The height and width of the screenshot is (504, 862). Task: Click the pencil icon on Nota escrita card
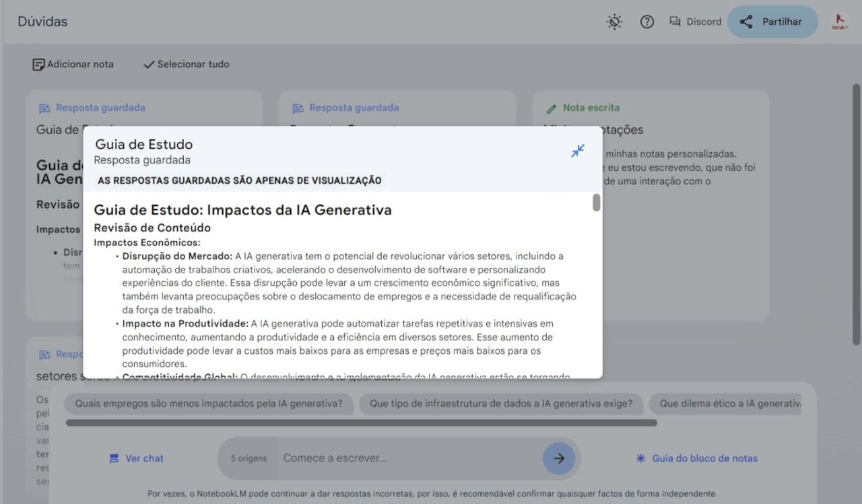click(552, 108)
